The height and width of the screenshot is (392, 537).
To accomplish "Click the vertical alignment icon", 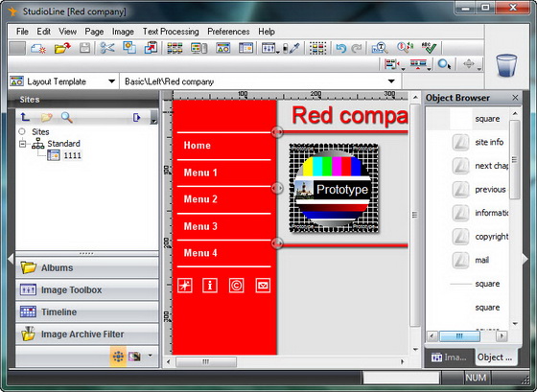I will click(418, 64).
